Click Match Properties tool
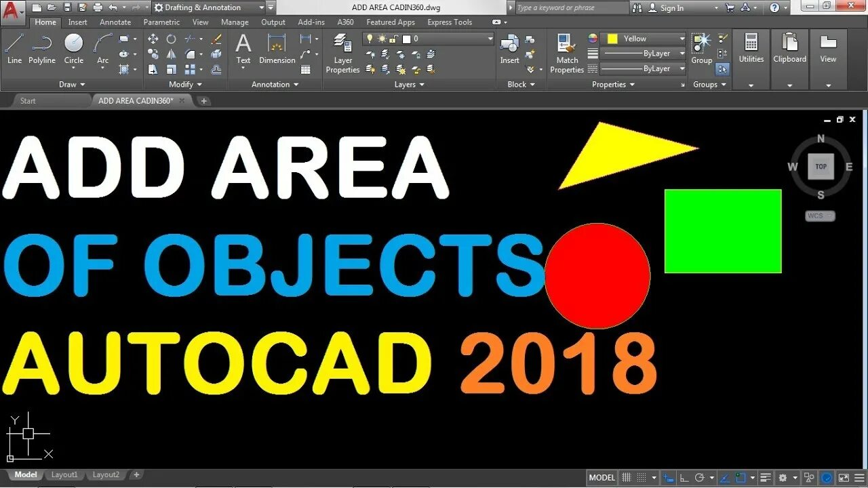This screenshot has height=488, width=868. [567, 54]
